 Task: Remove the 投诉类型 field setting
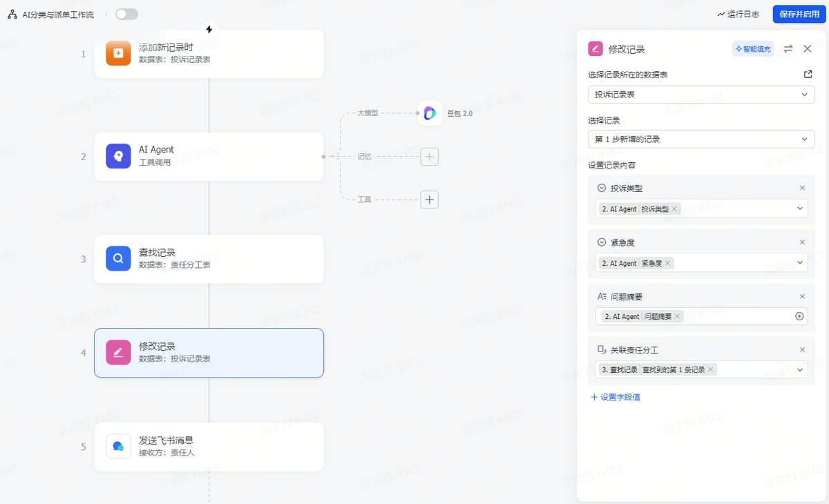click(x=802, y=188)
